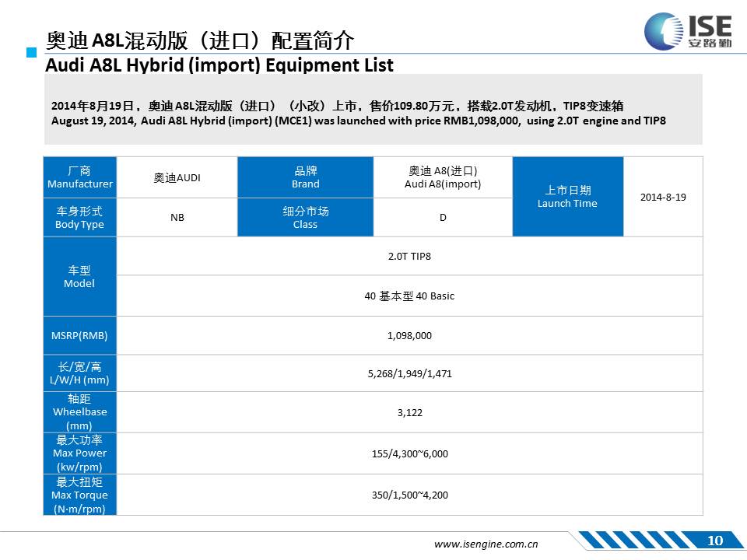Viewport: 747px width, 560px height.
Task: Select the Chinese launch summary sentence '2014年8月19日...'
Action: point(337,106)
